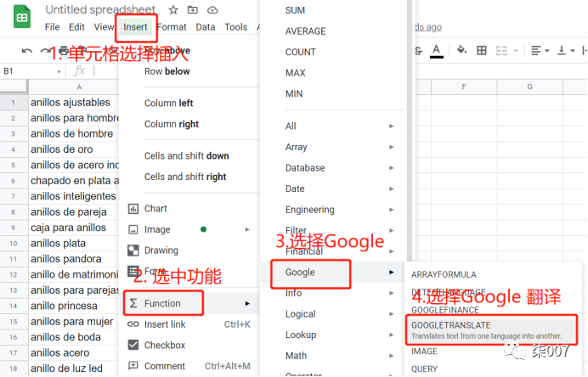This screenshot has height=377, width=588.
Task: Click the Chart icon in Insert menu
Action: (x=133, y=209)
